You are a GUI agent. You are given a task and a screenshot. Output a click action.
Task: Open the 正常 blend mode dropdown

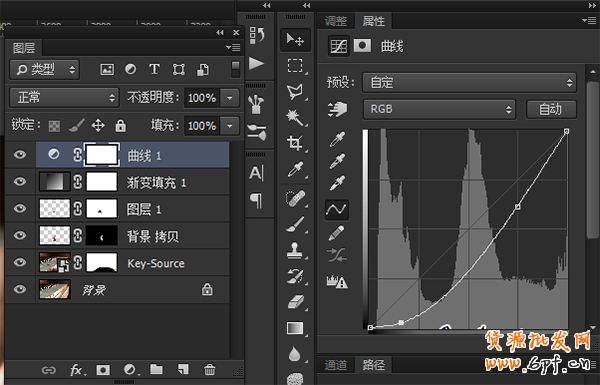point(64,98)
